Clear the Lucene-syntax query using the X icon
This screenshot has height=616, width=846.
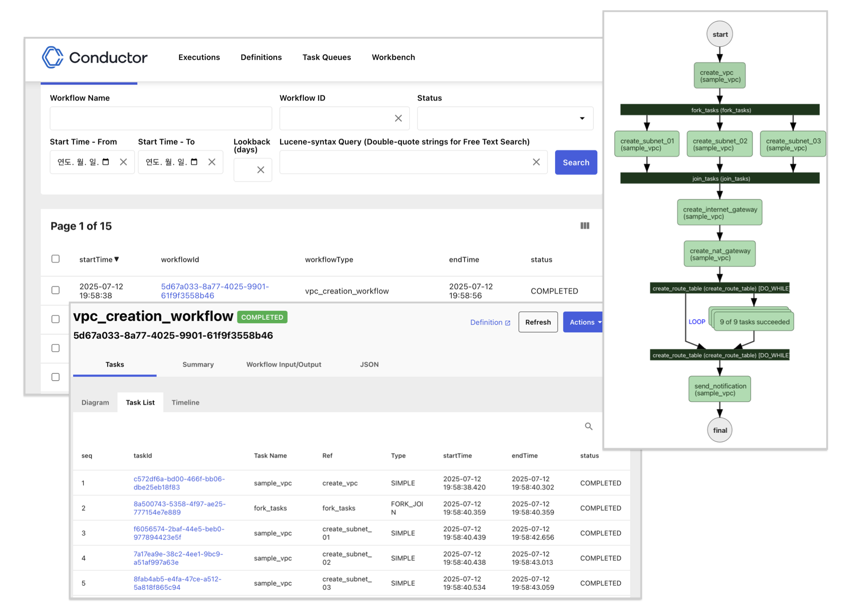tap(537, 162)
